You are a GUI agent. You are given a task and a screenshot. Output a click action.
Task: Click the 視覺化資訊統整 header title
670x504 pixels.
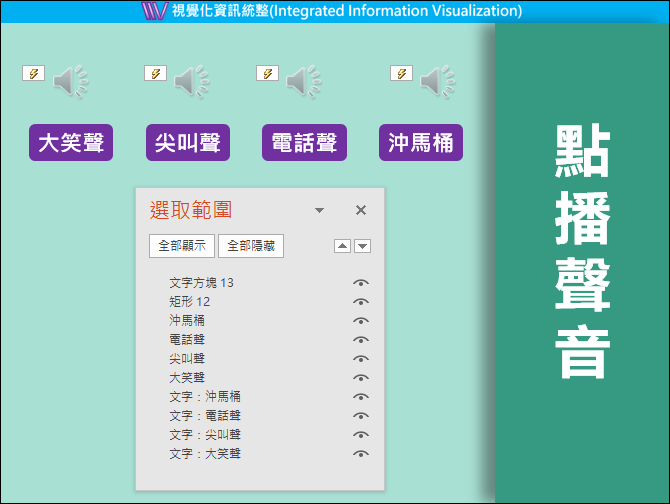click(347, 11)
